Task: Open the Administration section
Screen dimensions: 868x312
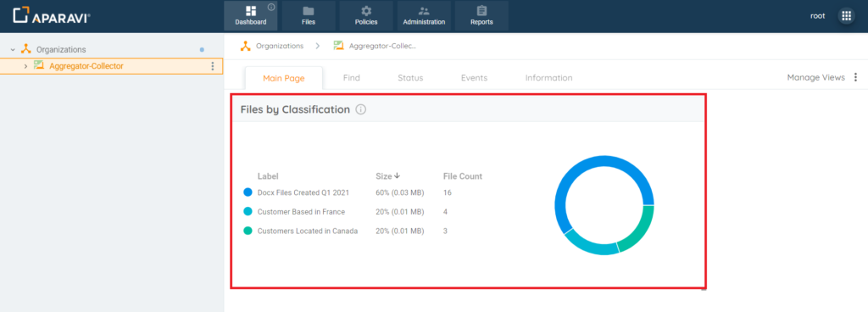Action: pos(424,16)
